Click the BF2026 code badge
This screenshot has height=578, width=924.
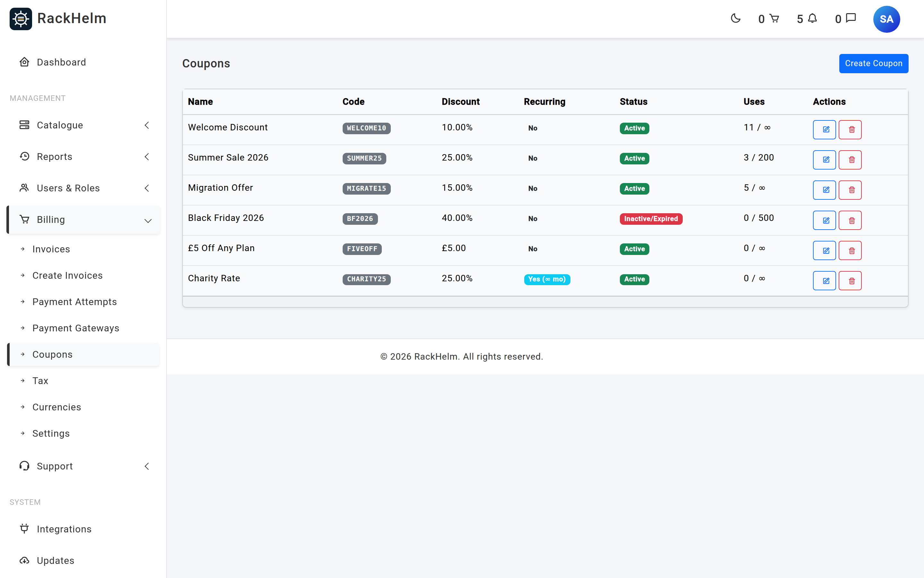click(x=360, y=219)
